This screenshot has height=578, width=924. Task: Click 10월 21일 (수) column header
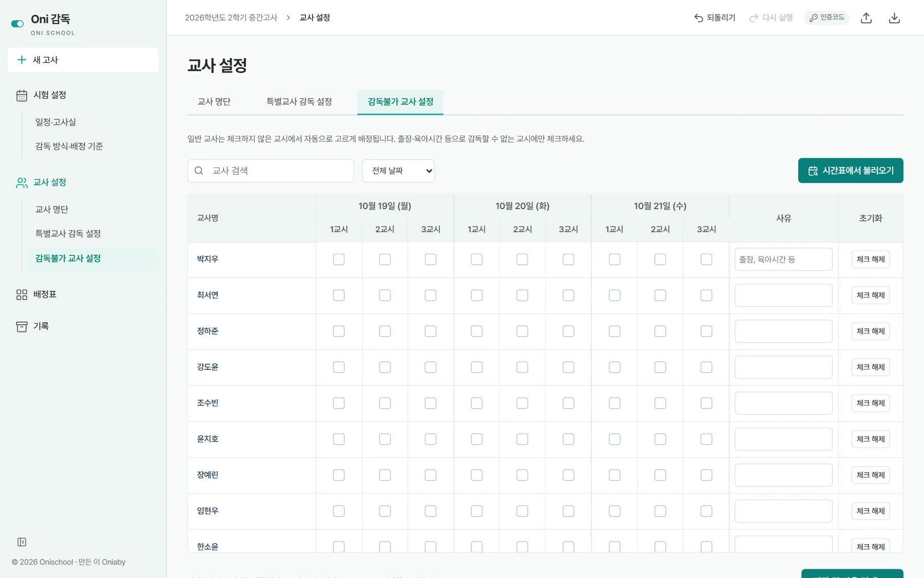tap(660, 206)
